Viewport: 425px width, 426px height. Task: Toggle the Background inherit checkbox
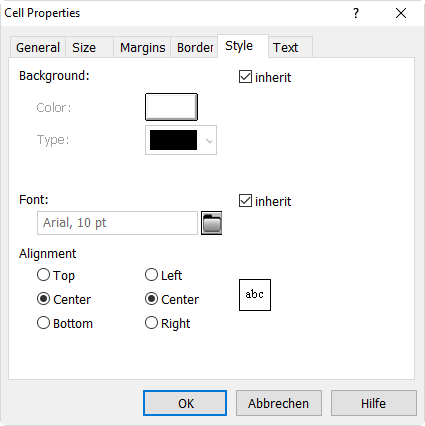pos(245,77)
